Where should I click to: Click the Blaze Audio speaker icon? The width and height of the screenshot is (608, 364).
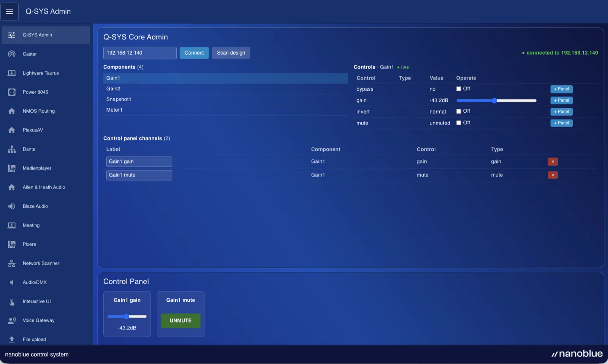pyautogui.click(x=12, y=206)
